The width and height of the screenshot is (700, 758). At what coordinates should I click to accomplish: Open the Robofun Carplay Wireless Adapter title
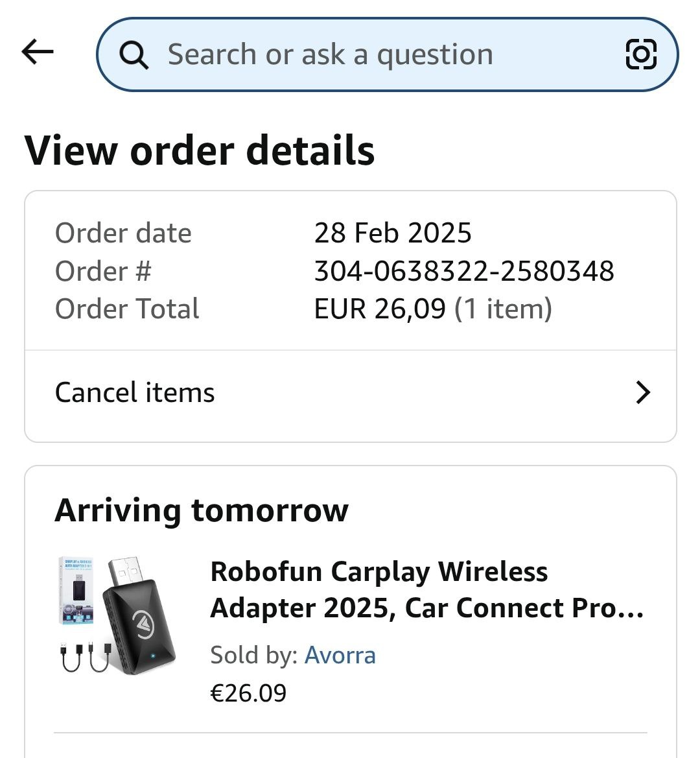click(x=427, y=590)
